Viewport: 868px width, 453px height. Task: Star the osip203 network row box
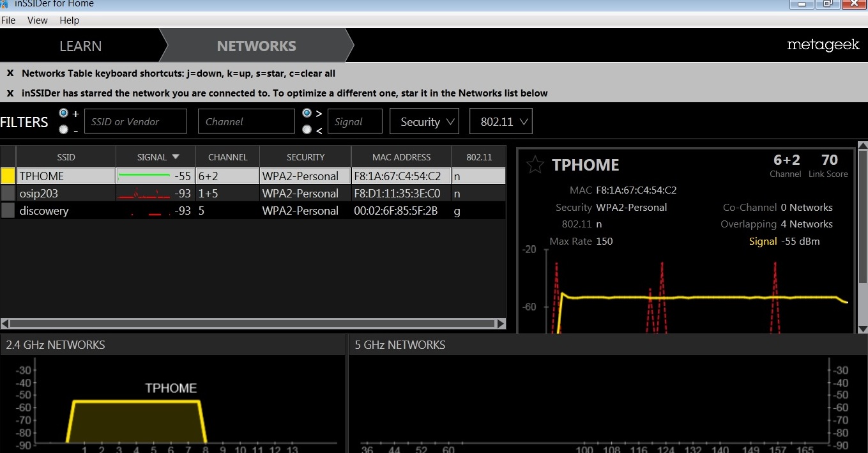pyautogui.click(x=8, y=193)
